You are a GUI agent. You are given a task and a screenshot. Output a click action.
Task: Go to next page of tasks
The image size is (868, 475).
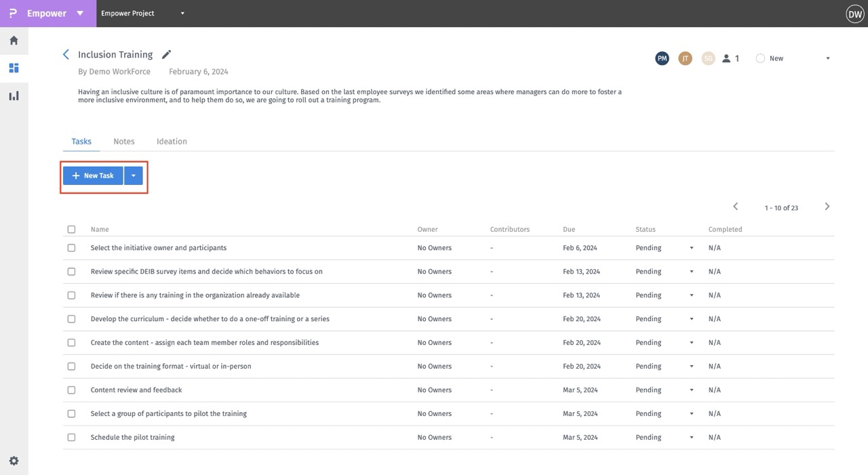tap(827, 207)
